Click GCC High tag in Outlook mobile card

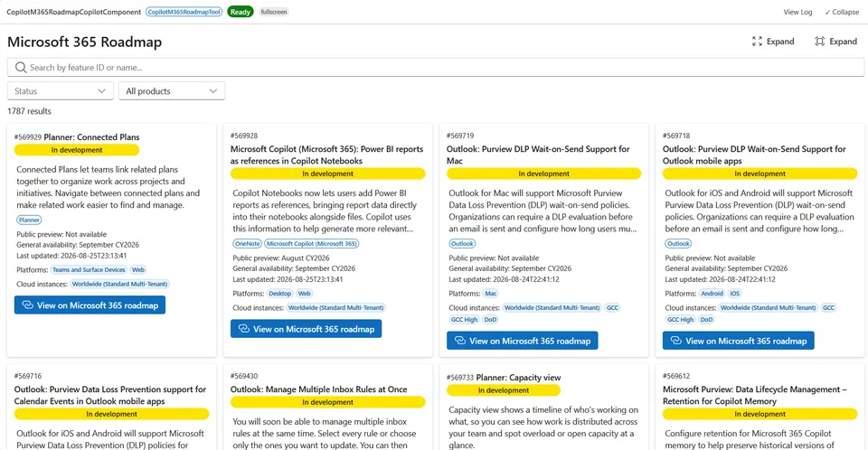coord(680,320)
